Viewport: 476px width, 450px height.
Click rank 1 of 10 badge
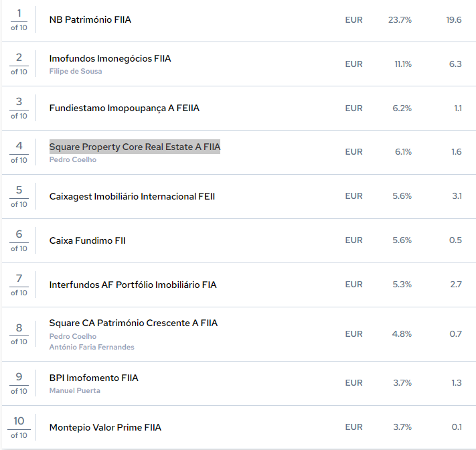[x=19, y=20]
